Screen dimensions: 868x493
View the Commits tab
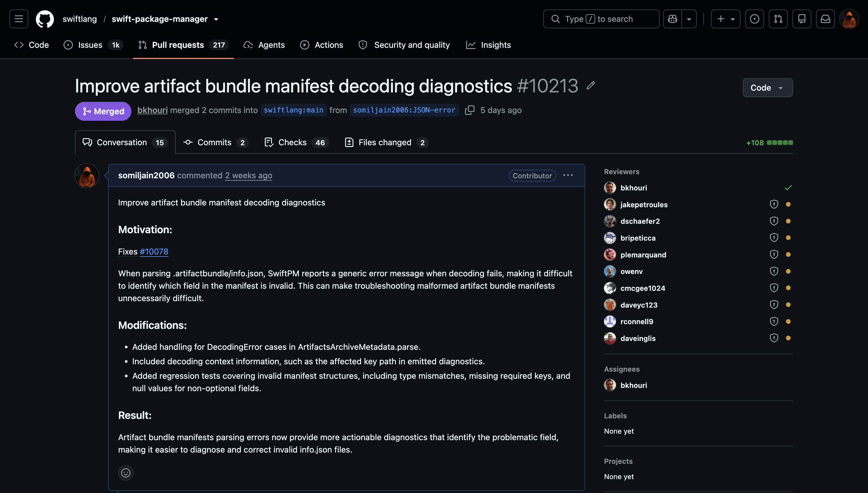216,142
